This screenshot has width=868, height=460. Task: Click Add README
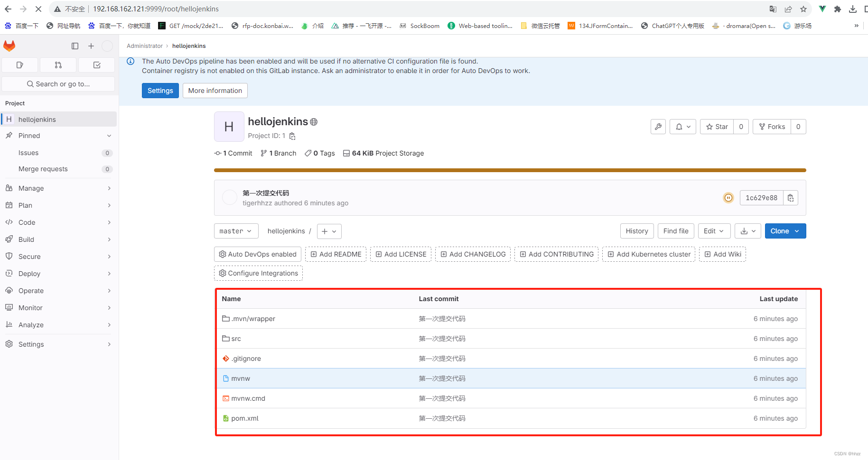[336, 254]
